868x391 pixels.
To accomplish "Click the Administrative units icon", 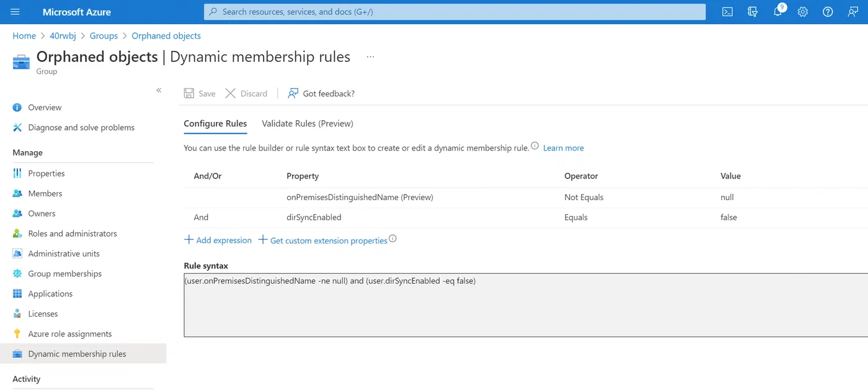I will 17,253.
